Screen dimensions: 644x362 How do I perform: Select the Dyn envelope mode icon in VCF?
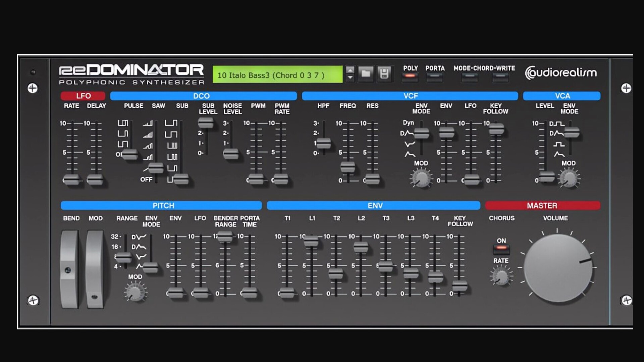click(x=408, y=123)
